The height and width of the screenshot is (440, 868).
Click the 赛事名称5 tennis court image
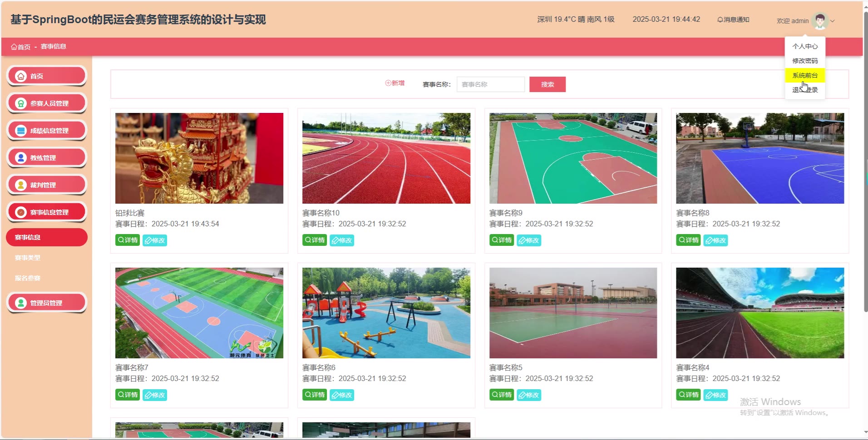573,313
